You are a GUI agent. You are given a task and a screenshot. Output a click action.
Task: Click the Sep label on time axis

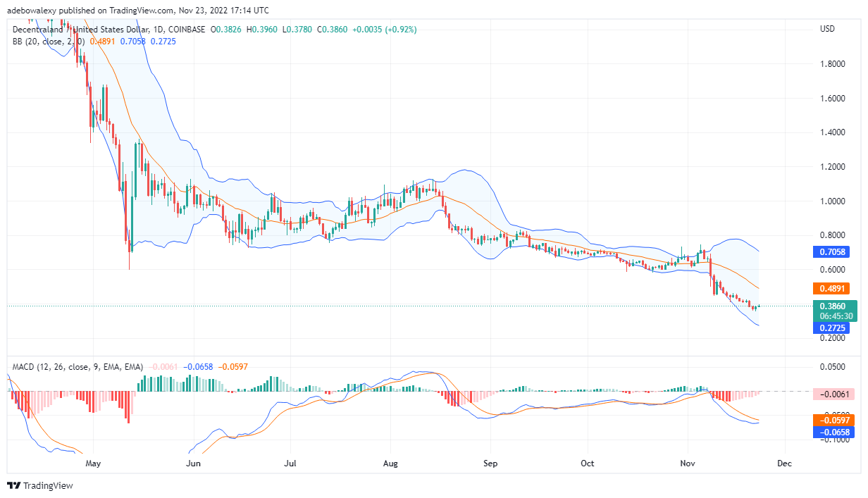491,463
